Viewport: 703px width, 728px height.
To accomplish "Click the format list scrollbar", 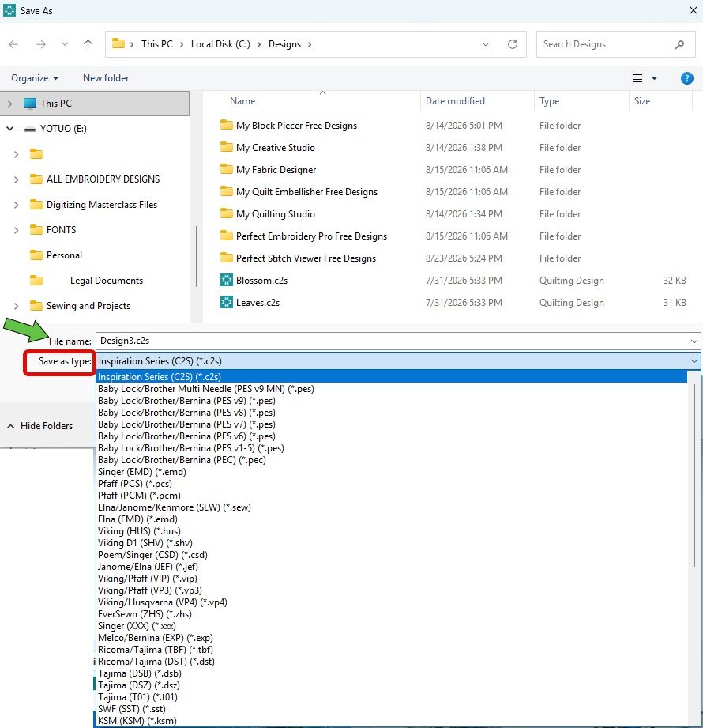I will 694,474.
